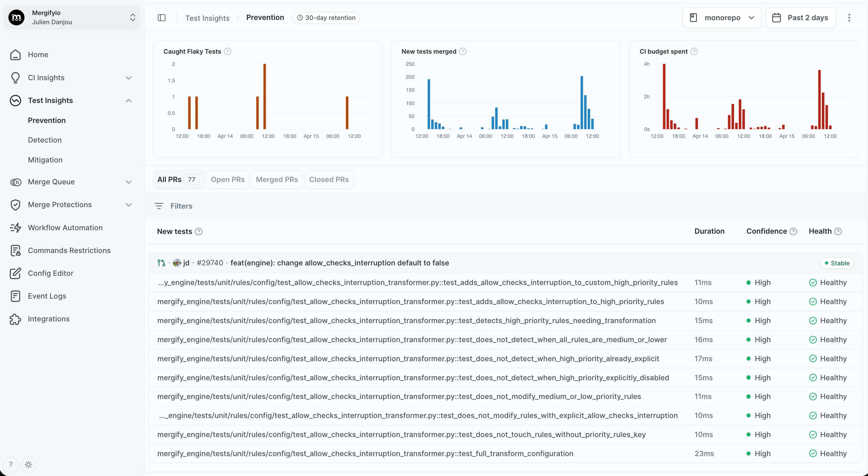This screenshot has height=476, width=868.
Task: Collapse the sidebar using the panel icon
Action: tap(162, 18)
